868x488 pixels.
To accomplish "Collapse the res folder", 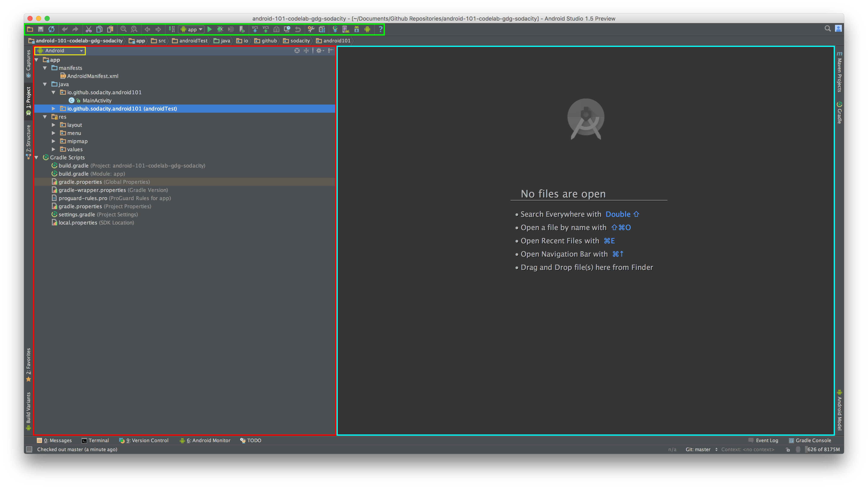I will pyautogui.click(x=45, y=117).
